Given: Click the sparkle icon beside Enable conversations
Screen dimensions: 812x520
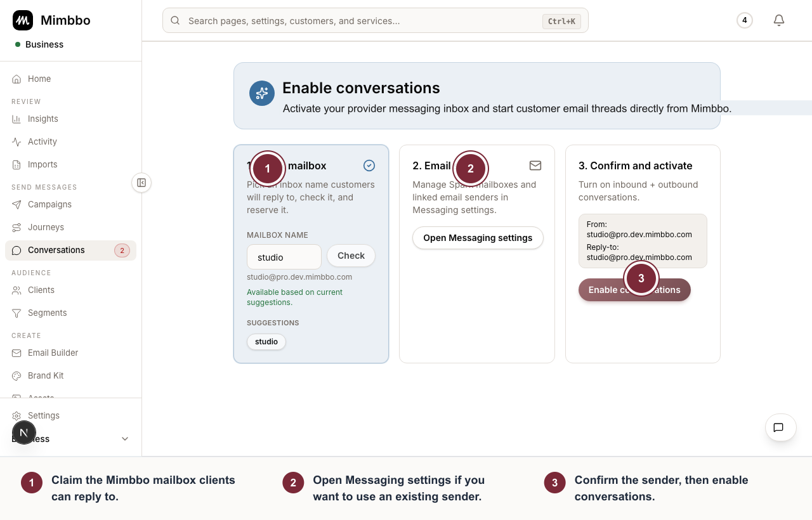Looking at the screenshot, I should (x=262, y=93).
